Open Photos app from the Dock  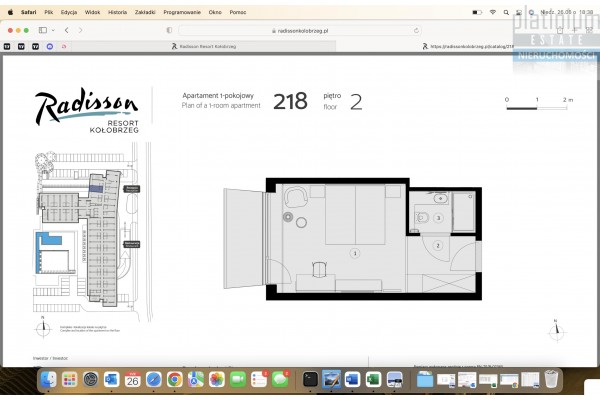216,379
